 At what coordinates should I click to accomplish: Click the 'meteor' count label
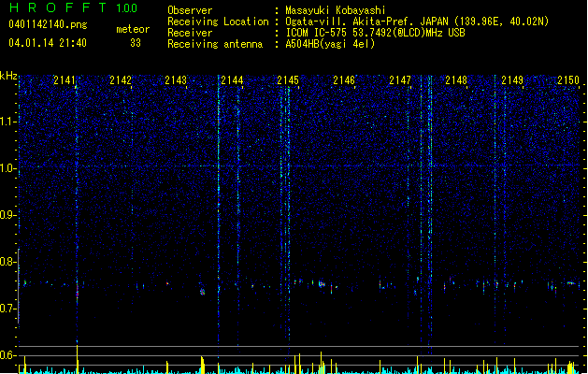133,29
